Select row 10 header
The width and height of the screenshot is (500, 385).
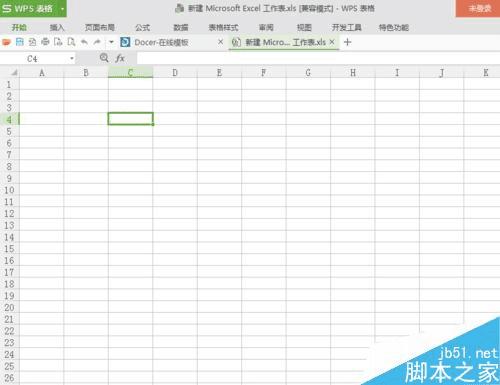(9, 190)
